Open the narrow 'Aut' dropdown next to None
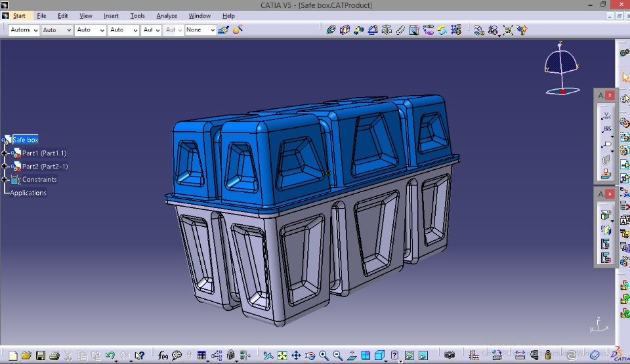 tap(173, 30)
